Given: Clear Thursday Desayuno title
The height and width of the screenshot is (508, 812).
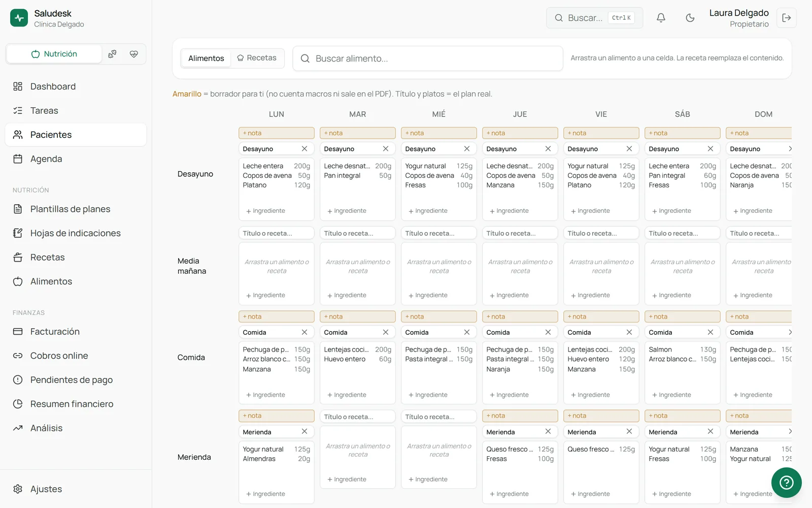Looking at the screenshot, I should 548,149.
